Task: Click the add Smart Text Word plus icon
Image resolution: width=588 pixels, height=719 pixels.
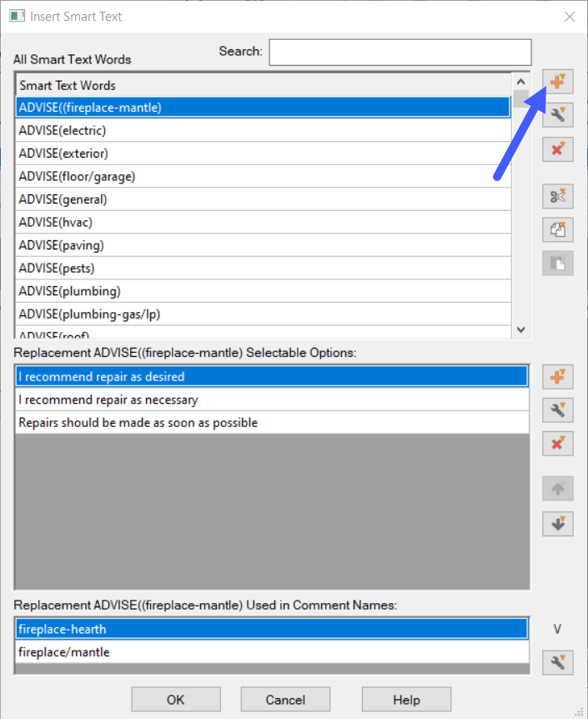Action: pos(557,82)
